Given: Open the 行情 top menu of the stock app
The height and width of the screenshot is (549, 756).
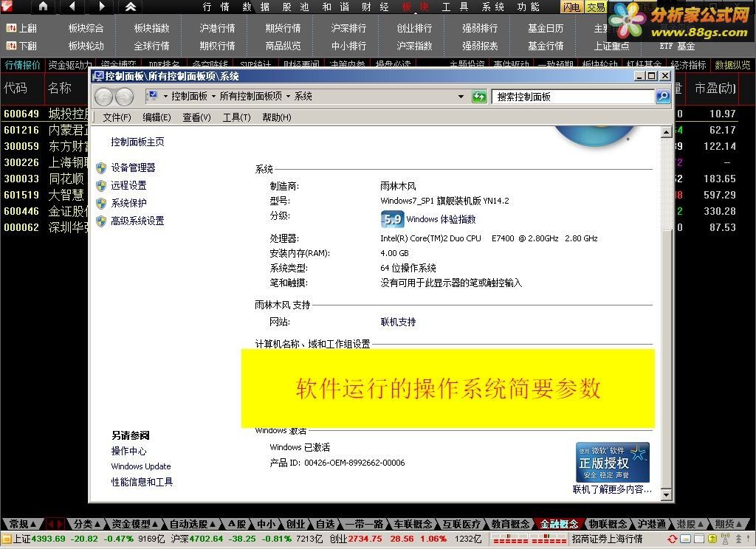Looking at the screenshot, I should click(x=216, y=7).
